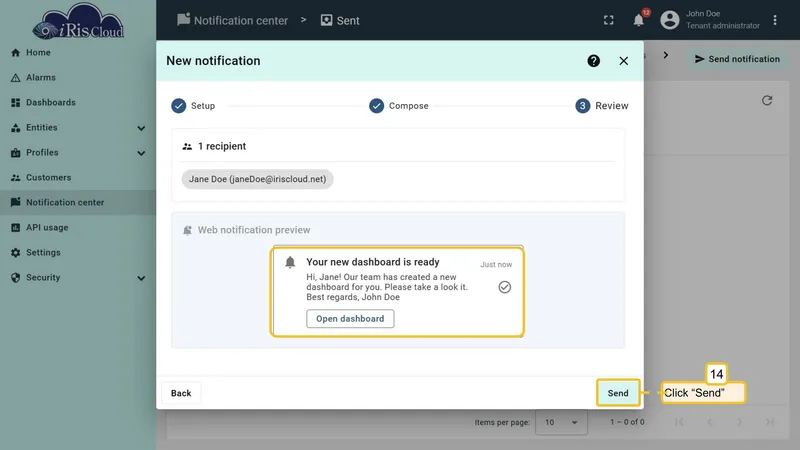The image size is (800, 450).
Task: Click the Customers people icon
Action: point(15,178)
